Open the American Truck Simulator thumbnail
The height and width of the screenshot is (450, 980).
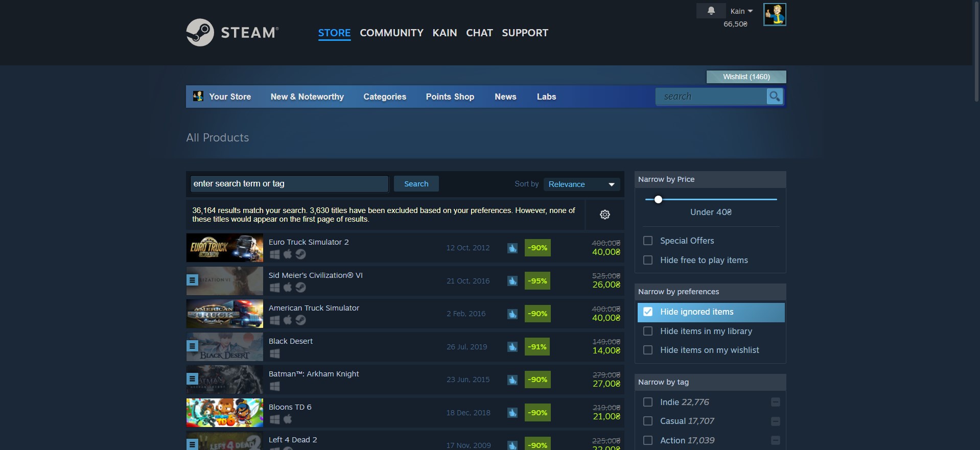(x=225, y=314)
